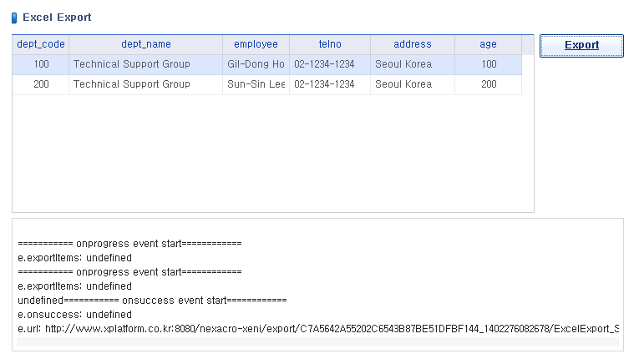Viewport: 639px width, 364px height.
Task: Click the horizontal scrollbar under the log
Action: 318,342
